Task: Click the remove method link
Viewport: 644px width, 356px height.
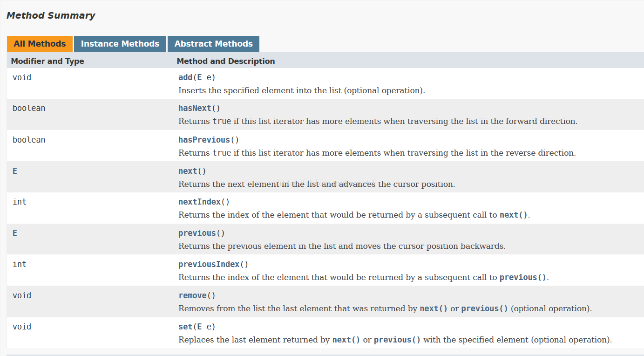Action: coord(192,295)
